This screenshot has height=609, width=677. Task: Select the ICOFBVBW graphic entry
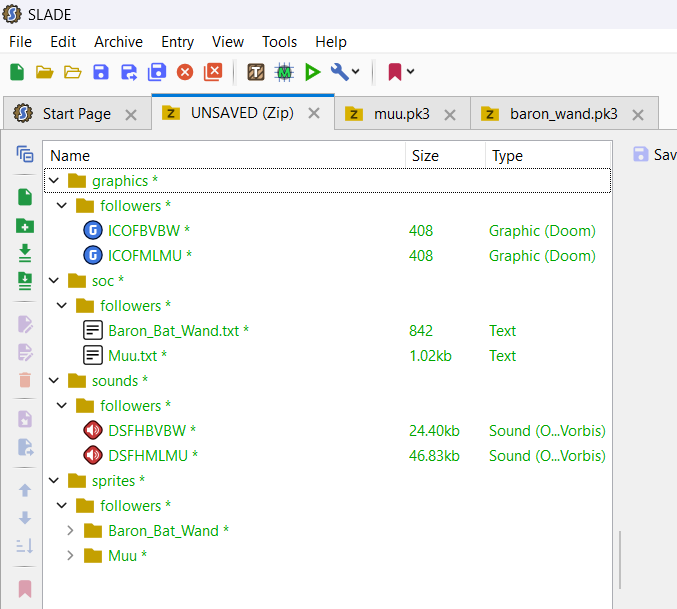(327, 230)
